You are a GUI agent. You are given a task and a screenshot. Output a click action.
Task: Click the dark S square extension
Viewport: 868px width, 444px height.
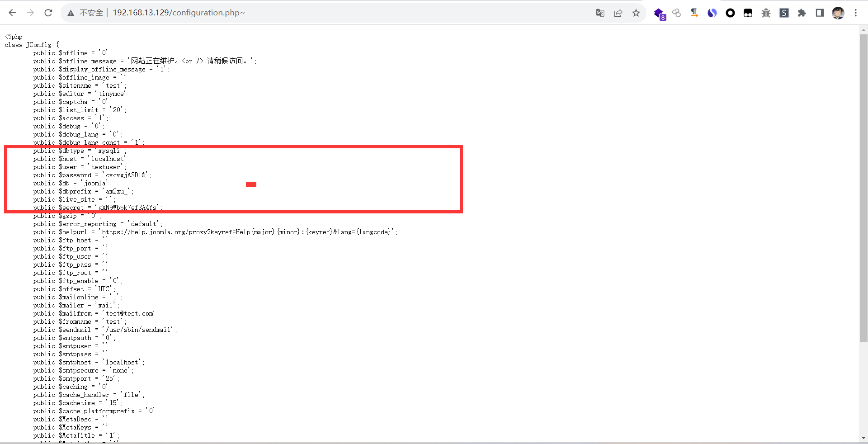click(x=784, y=13)
